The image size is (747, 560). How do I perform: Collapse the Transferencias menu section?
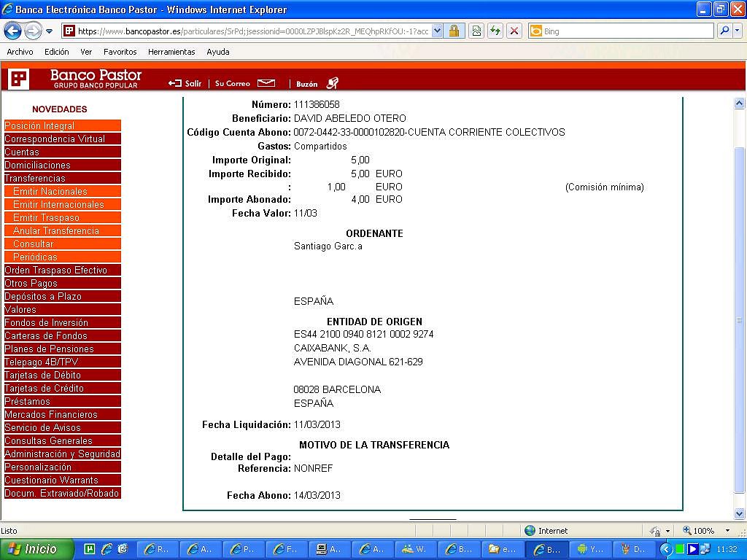point(63,178)
